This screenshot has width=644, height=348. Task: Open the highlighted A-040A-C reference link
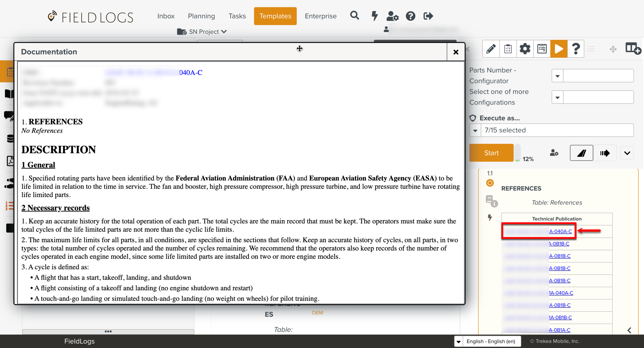[560, 231]
